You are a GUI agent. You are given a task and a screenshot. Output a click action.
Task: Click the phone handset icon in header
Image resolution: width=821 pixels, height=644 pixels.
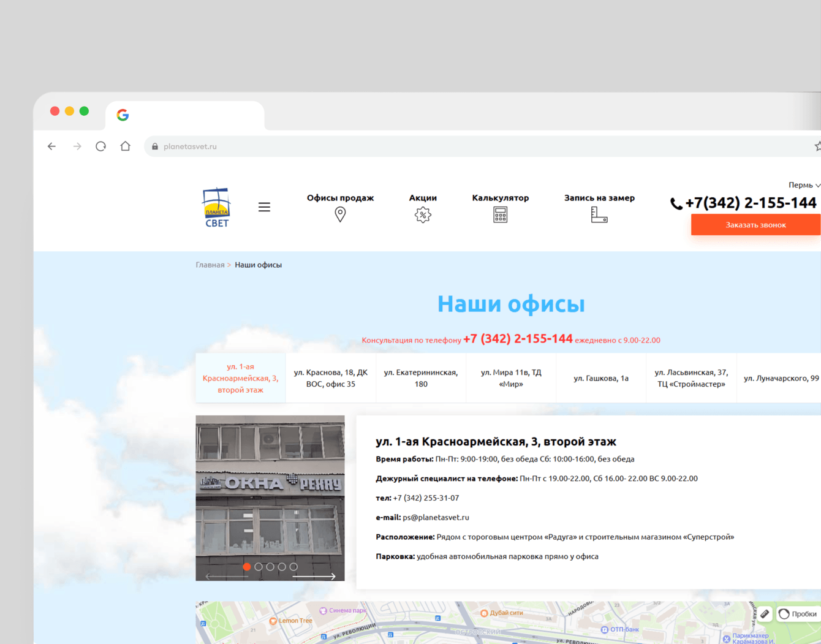pos(676,203)
